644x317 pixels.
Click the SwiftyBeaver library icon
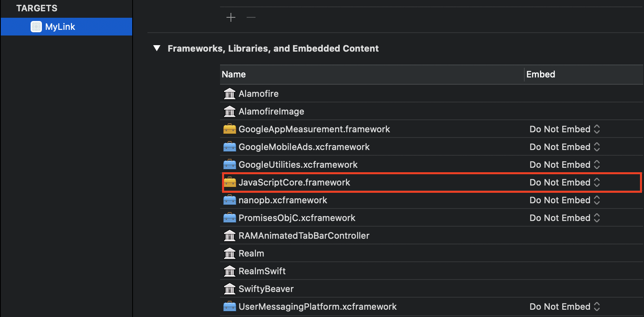click(230, 289)
